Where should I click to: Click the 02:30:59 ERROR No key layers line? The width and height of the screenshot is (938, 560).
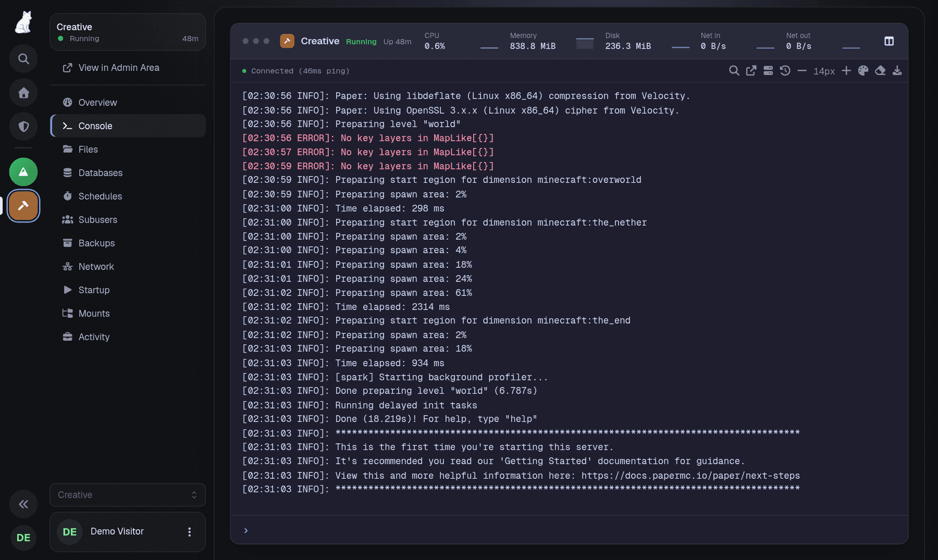click(x=368, y=166)
